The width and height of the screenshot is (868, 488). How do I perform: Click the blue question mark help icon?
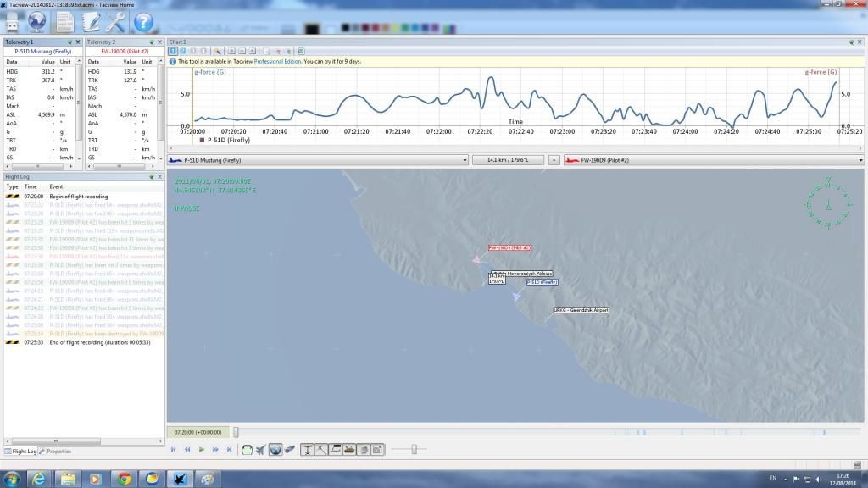tap(144, 23)
